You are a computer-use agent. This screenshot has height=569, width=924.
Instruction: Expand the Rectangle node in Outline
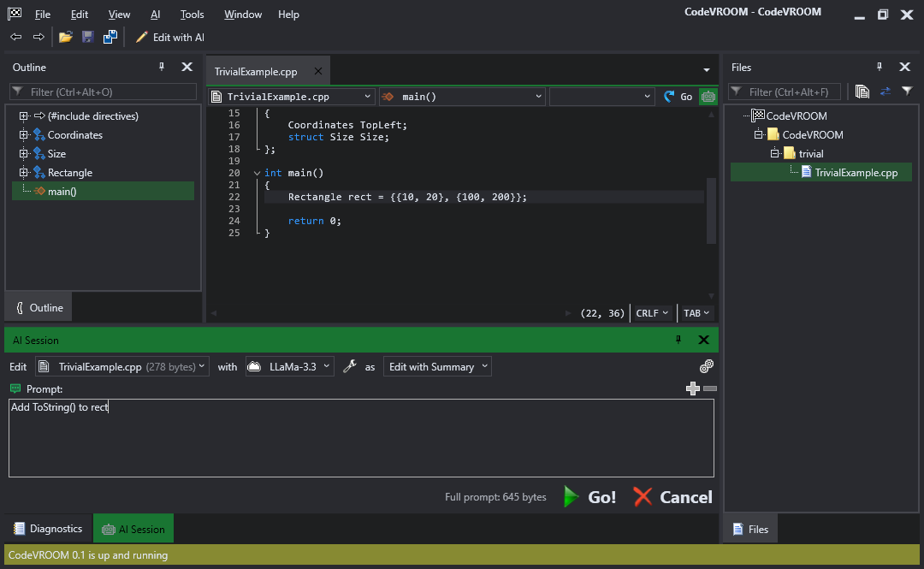click(24, 173)
